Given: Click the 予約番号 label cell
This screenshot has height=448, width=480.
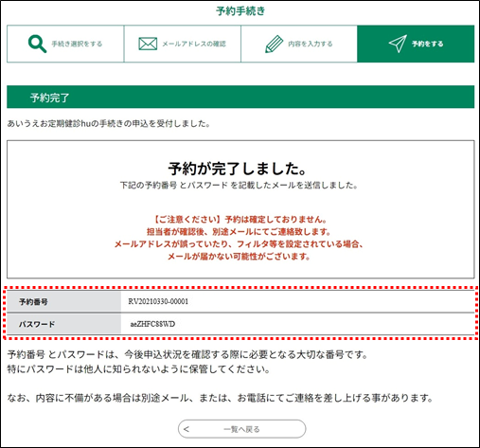Looking at the screenshot, I should click(63, 302).
